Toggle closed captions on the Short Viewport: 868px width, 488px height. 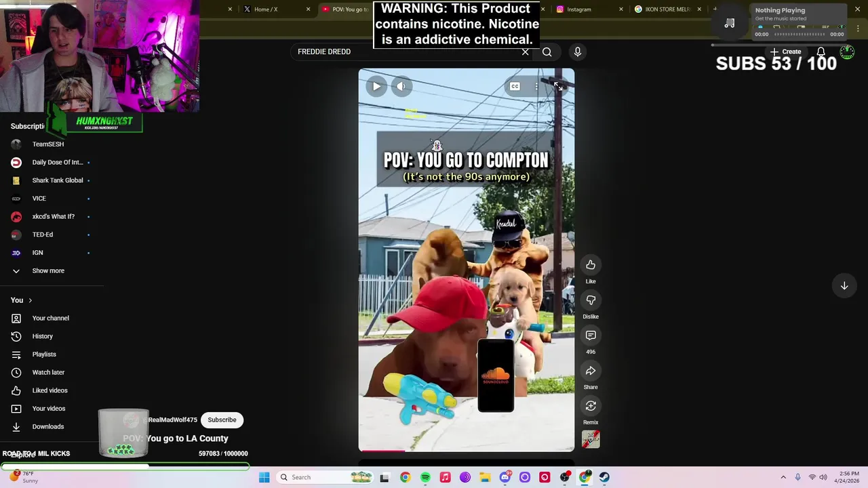(x=515, y=87)
